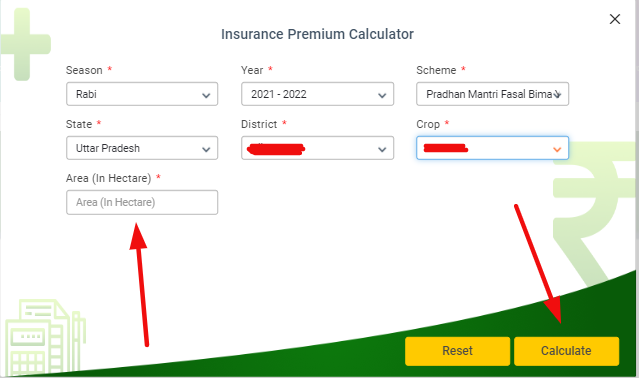Click the yellow Calculate button
The image size is (639, 378).
click(566, 351)
